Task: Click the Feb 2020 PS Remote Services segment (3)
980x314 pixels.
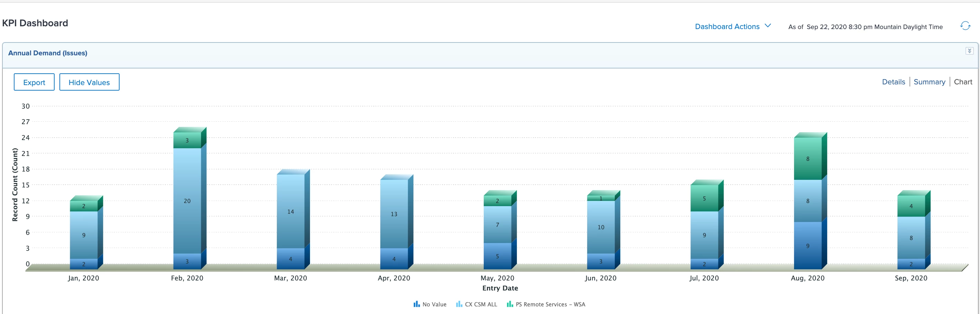Action: click(x=187, y=140)
